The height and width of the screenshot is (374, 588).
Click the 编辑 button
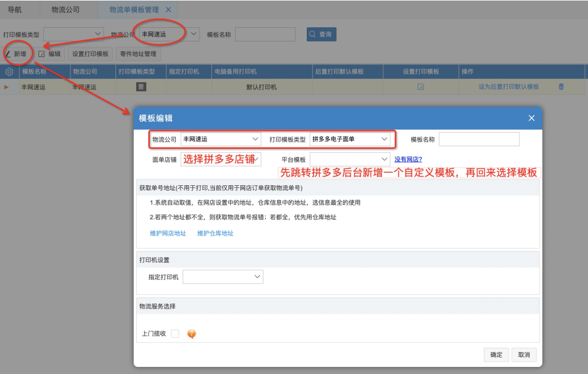(x=50, y=54)
